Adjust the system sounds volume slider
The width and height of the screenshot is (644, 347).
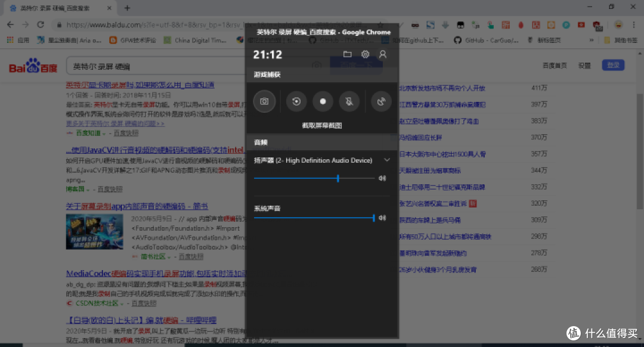click(314, 218)
